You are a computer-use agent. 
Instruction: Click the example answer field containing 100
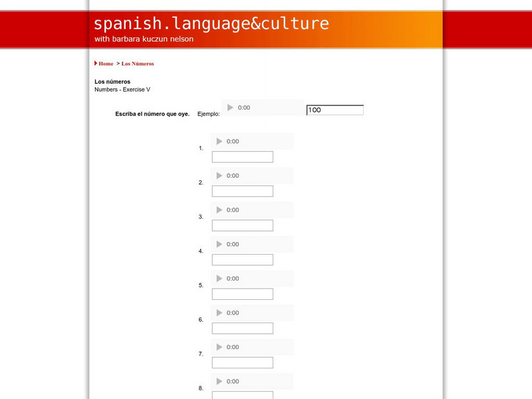[x=335, y=110]
